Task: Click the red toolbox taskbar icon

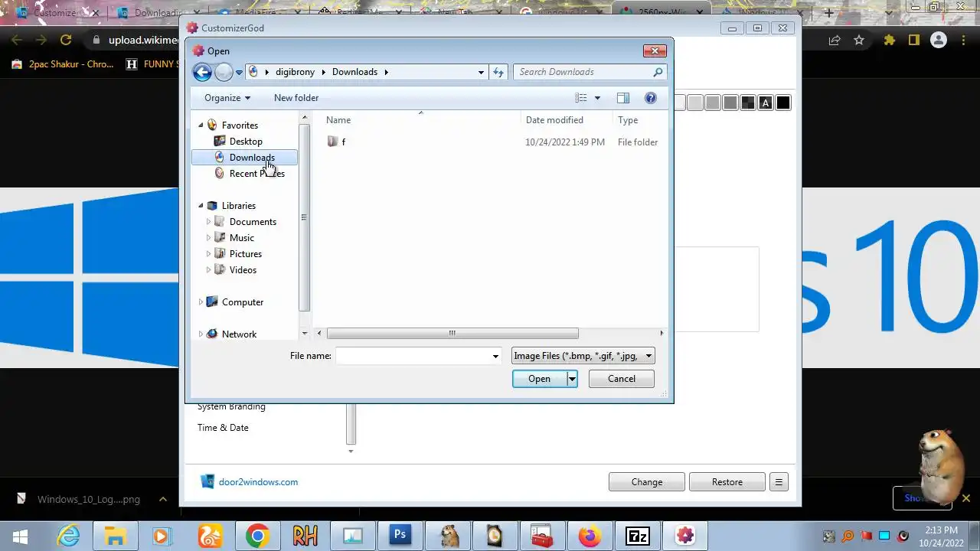Action: click(542, 536)
